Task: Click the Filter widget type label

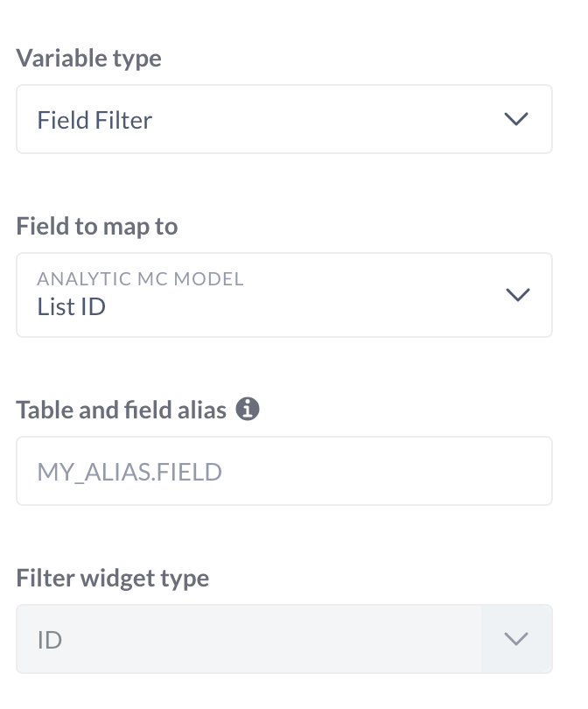Action: click(x=112, y=579)
